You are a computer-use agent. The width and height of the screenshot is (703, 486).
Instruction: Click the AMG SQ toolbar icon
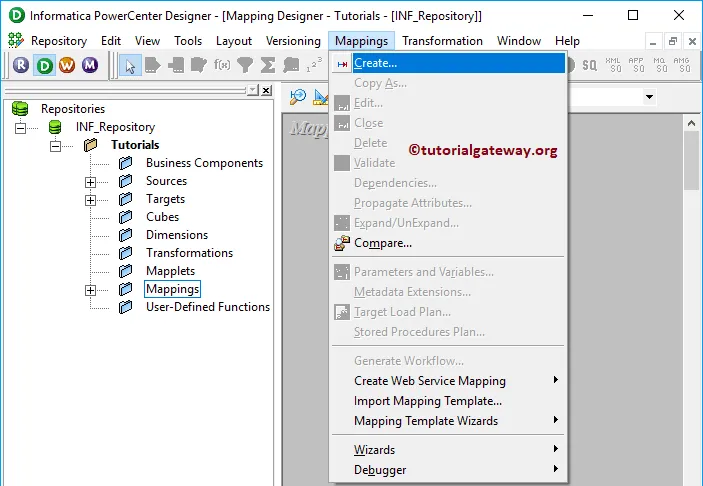coord(681,65)
